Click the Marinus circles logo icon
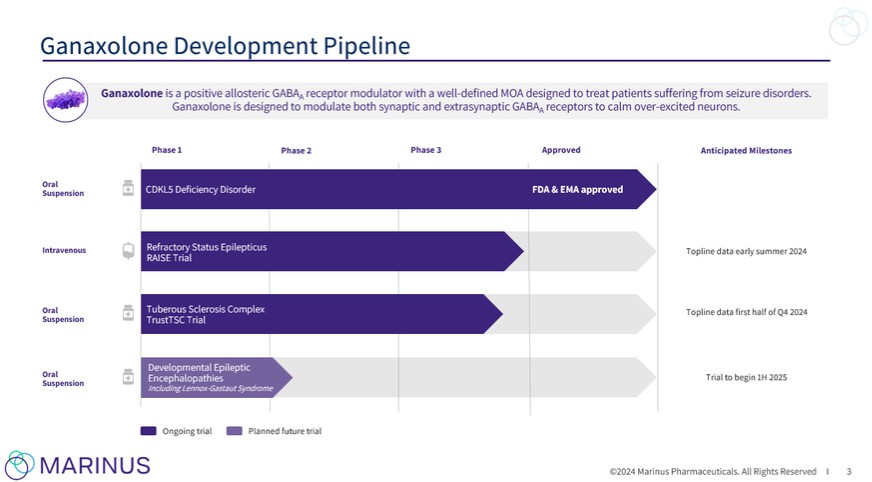This screenshot has width=872, height=482. click(19, 465)
